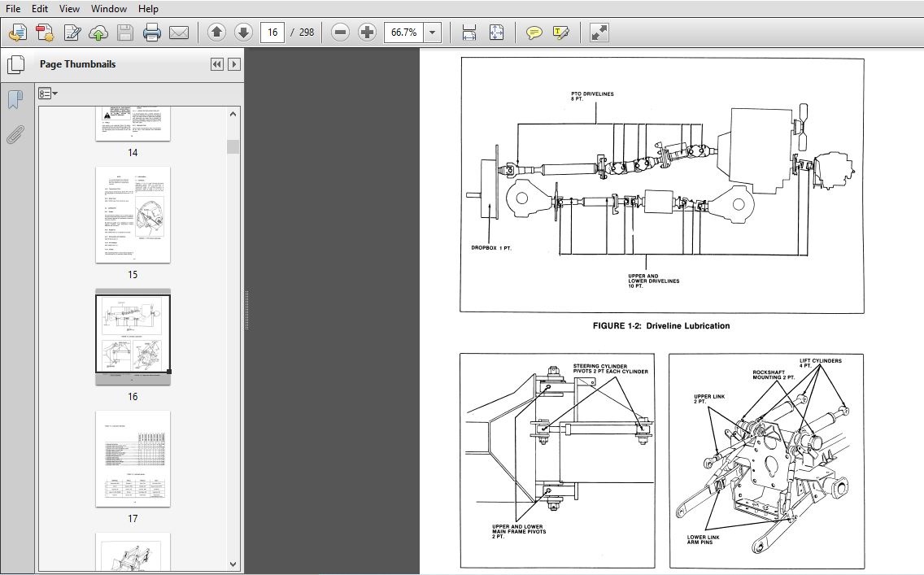
Task: Click the Page Thumbnails panel icon
Action: [x=16, y=65]
